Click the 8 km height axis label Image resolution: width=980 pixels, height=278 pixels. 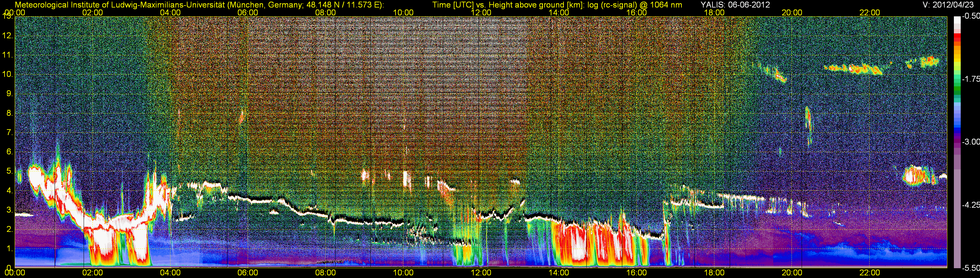click(9, 113)
